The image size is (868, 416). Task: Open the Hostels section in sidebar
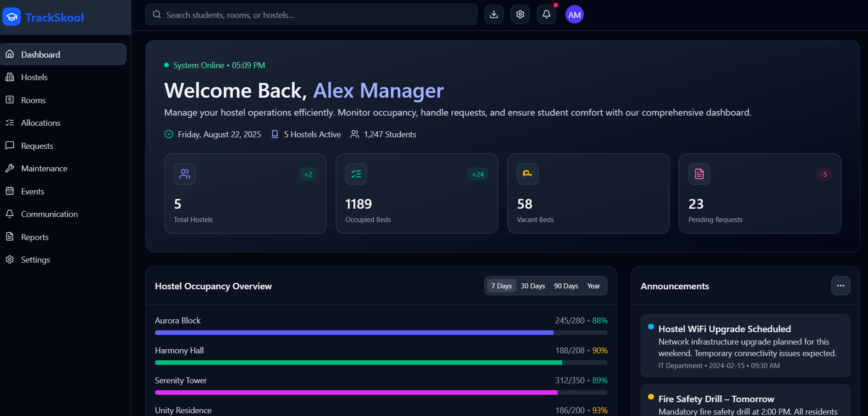(34, 77)
